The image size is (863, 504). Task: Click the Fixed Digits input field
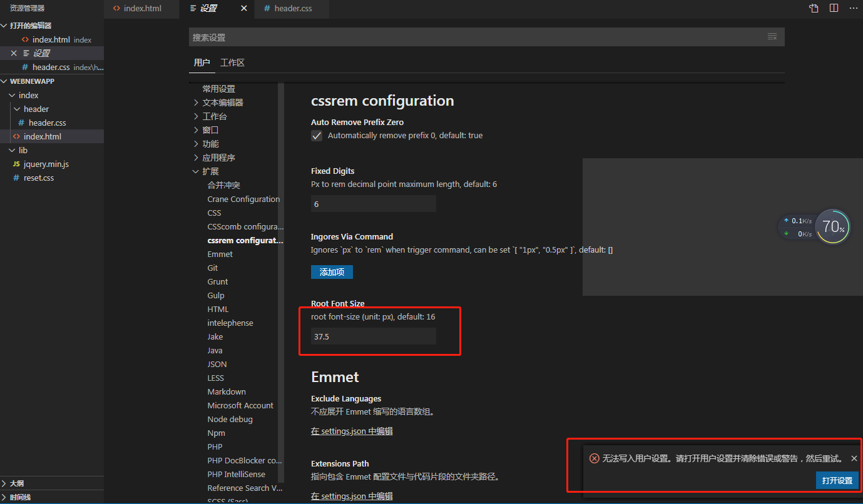(374, 204)
